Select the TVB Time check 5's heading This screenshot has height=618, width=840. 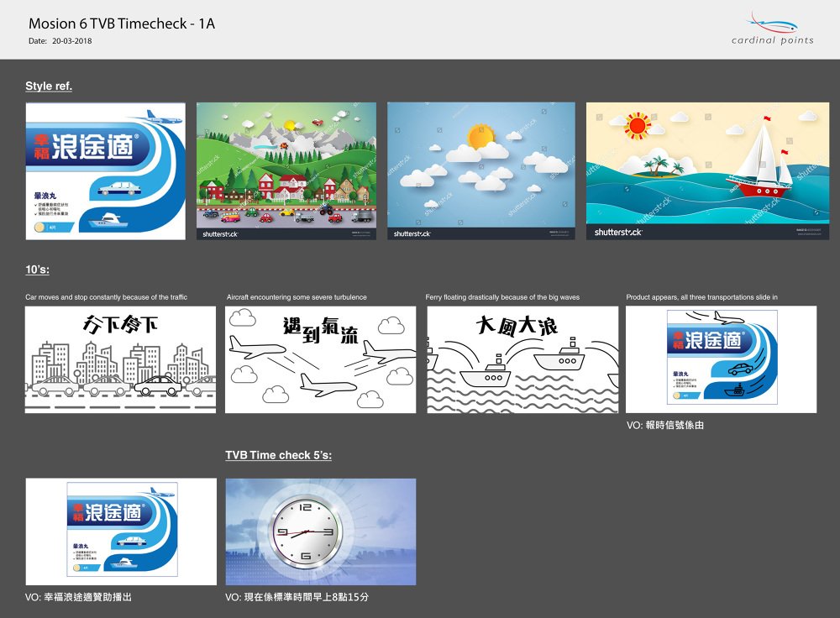278,455
